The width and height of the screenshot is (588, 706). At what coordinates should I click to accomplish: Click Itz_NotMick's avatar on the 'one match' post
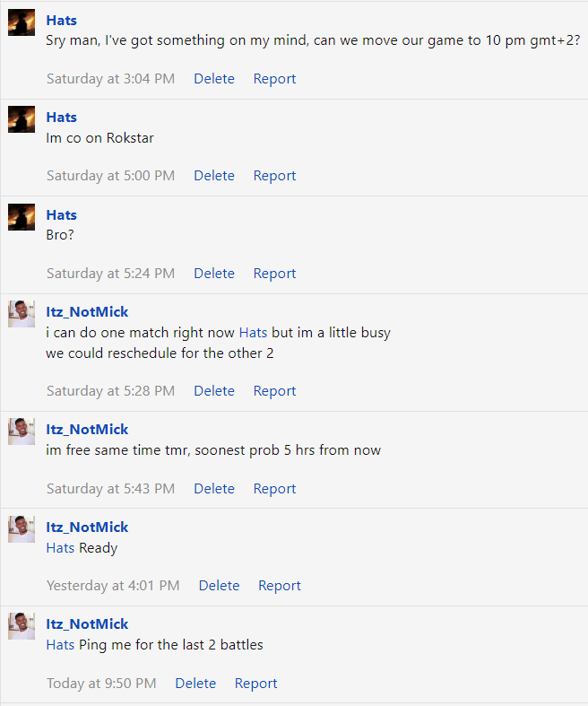22,314
